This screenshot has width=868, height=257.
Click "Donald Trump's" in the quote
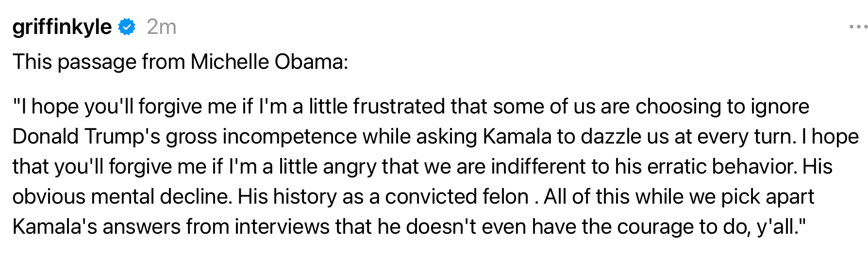(x=86, y=137)
